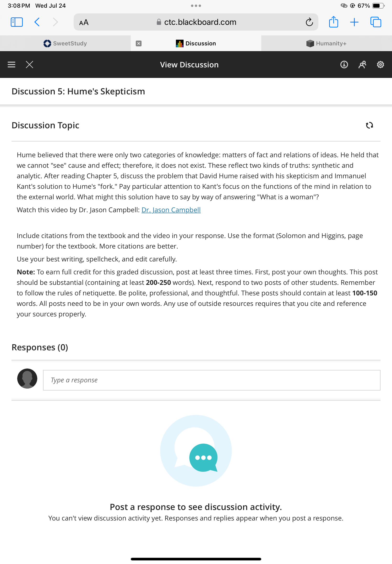Open the Blackboard hamburger menu
Screen dimensions: 392x564
click(11, 65)
